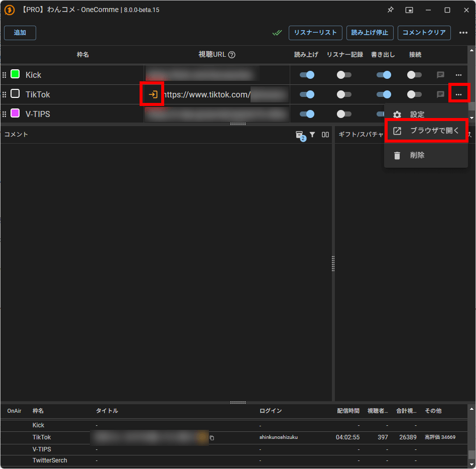476x469 pixels.
Task: Copy the TikTok stream title icon
Action: (212, 437)
